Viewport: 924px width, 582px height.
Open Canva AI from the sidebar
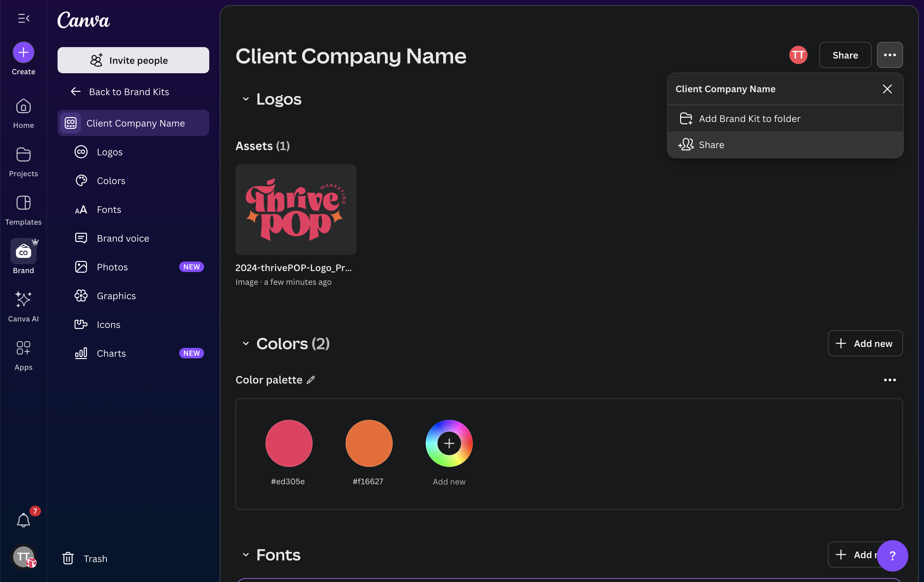click(x=24, y=307)
